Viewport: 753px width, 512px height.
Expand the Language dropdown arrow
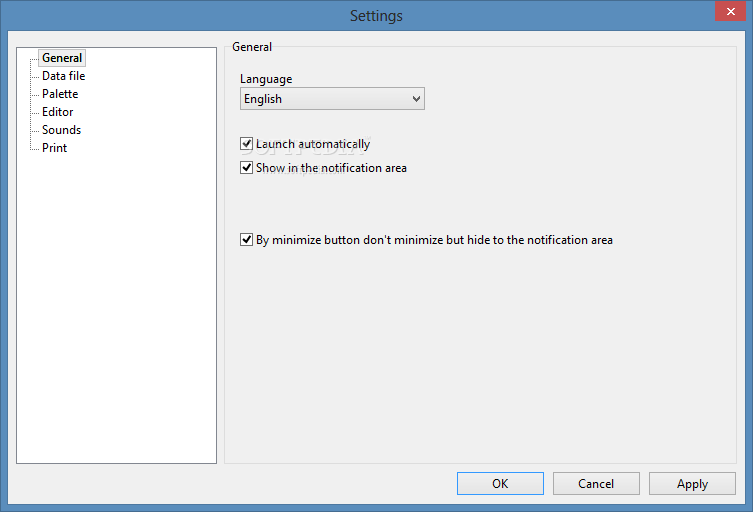pos(416,99)
